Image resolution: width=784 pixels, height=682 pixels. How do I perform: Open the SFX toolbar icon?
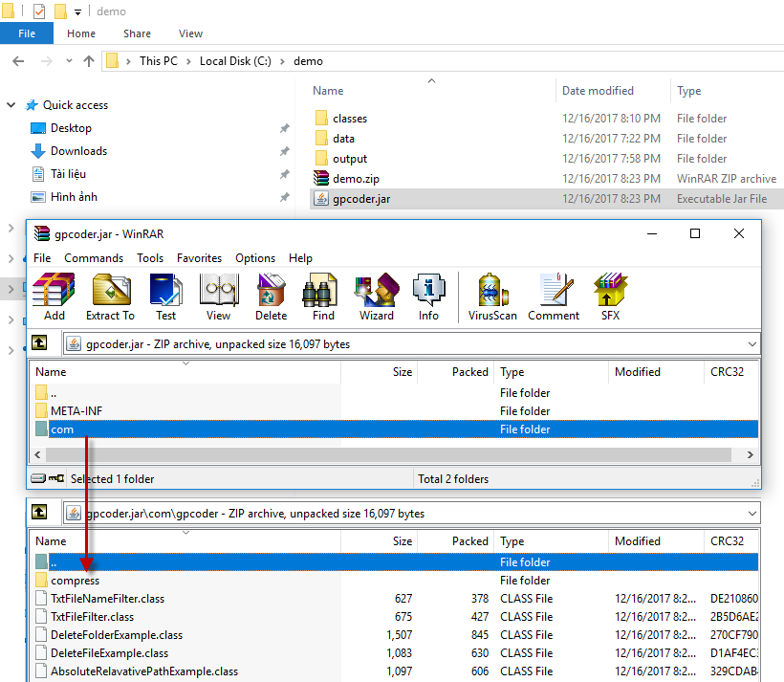click(x=610, y=297)
